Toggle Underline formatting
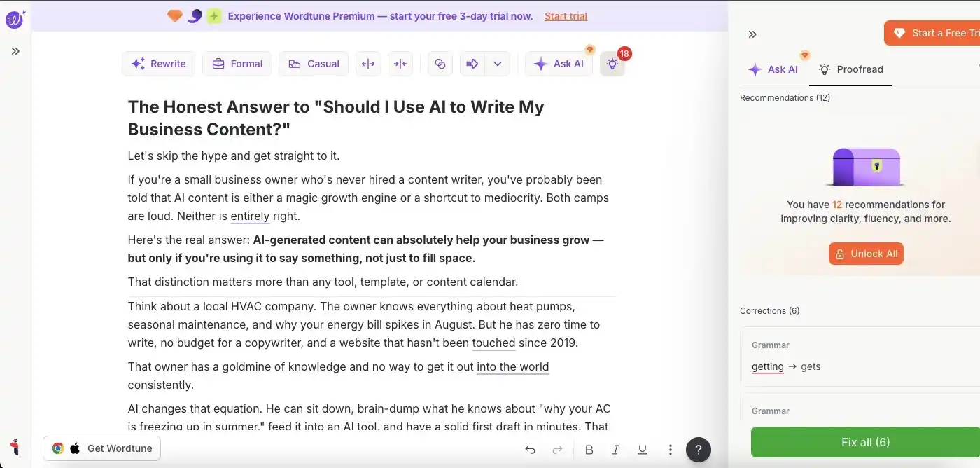This screenshot has height=468, width=980. tap(642, 450)
